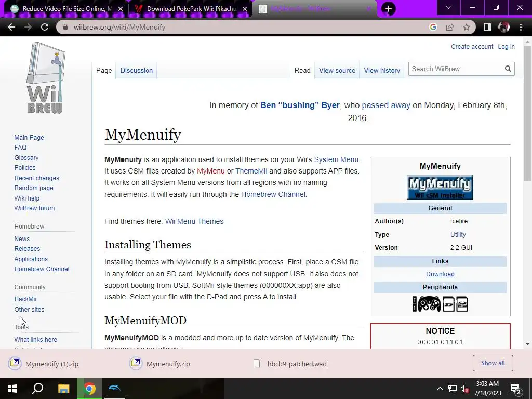
Task: Open the Wii Menu Themes link
Action: pyautogui.click(x=194, y=221)
